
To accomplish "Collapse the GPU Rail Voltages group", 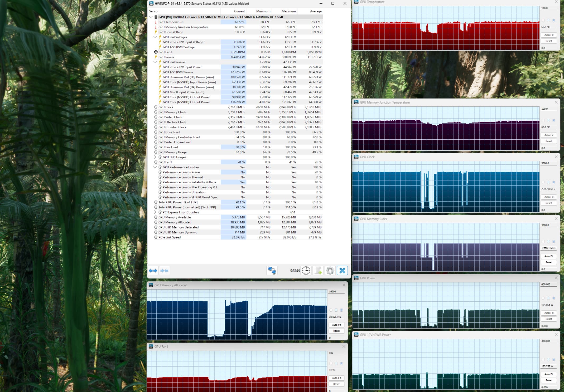I will point(155,37).
